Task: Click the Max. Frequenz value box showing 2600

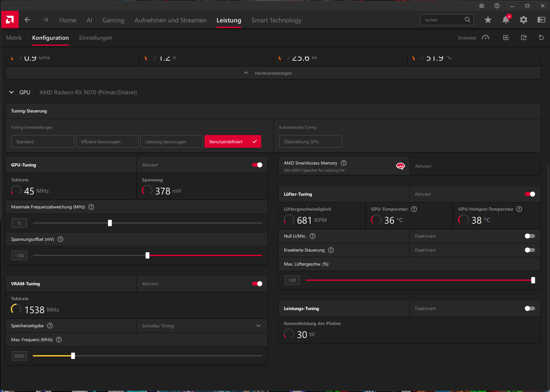Action: point(19,356)
